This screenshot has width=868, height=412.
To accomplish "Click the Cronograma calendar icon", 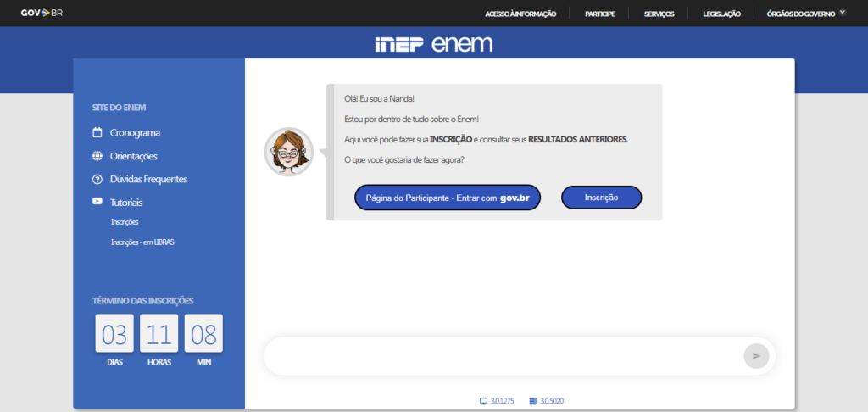I will coord(97,133).
